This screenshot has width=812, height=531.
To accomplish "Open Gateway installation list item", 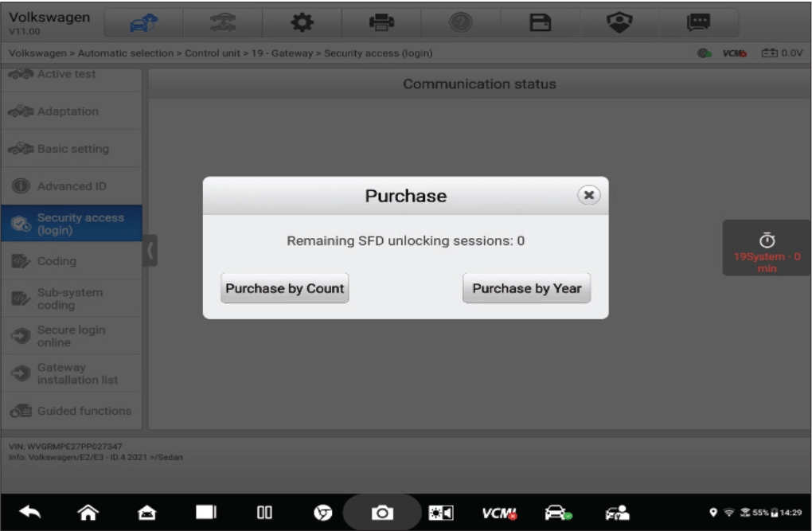I will click(x=72, y=373).
